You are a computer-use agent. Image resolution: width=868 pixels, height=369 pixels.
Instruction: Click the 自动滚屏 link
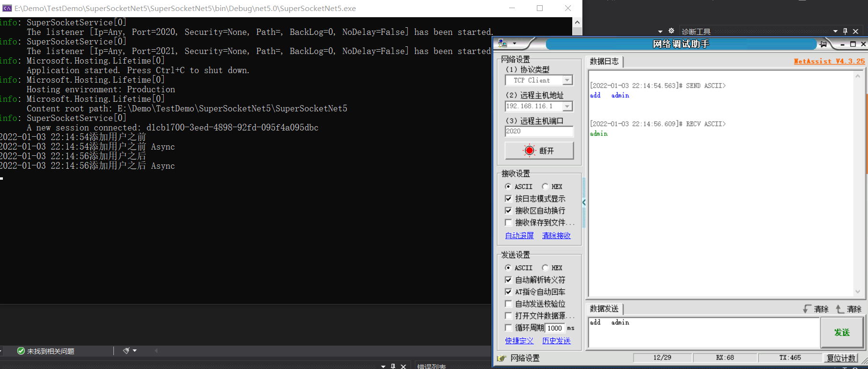click(x=519, y=235)
